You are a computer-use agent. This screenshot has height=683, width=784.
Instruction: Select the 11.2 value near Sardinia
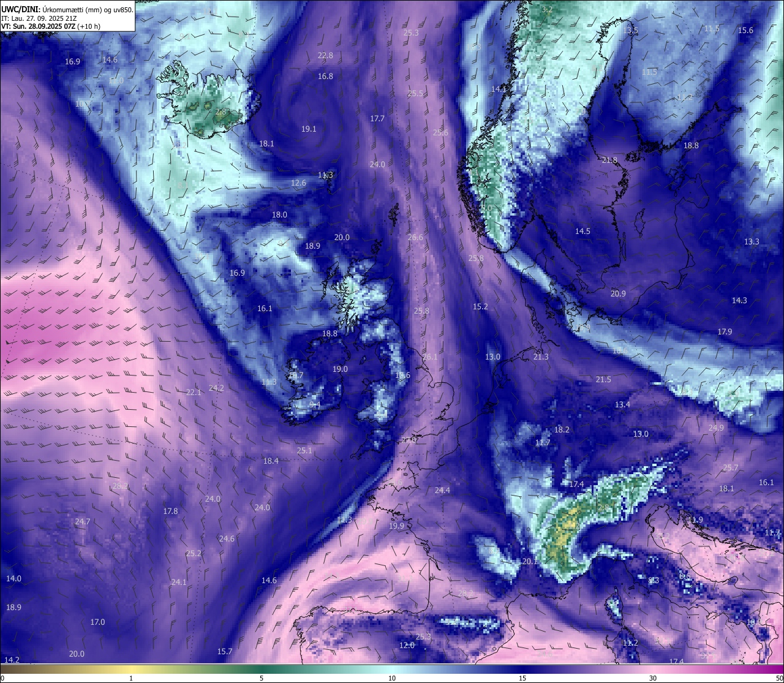[630, 643]
